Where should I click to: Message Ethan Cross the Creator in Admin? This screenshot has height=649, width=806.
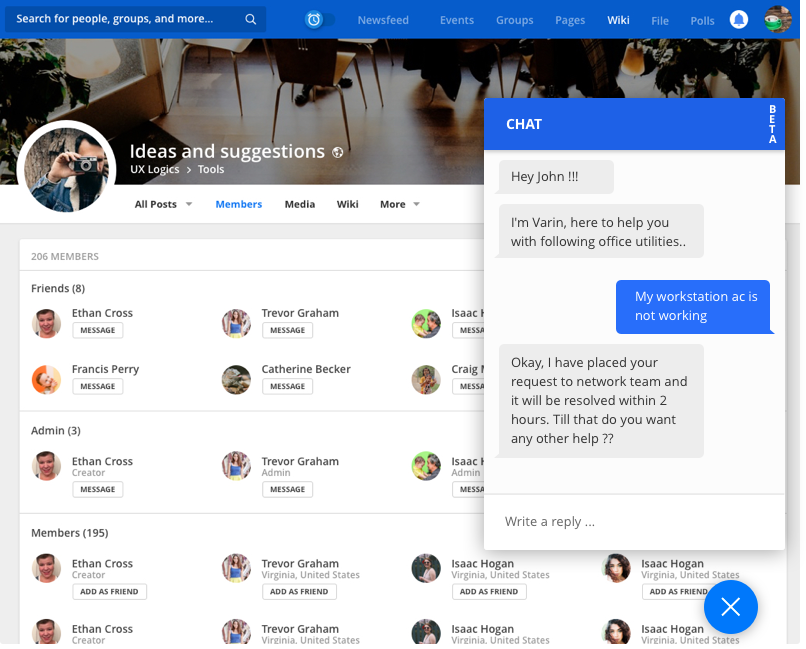point(98,490)
